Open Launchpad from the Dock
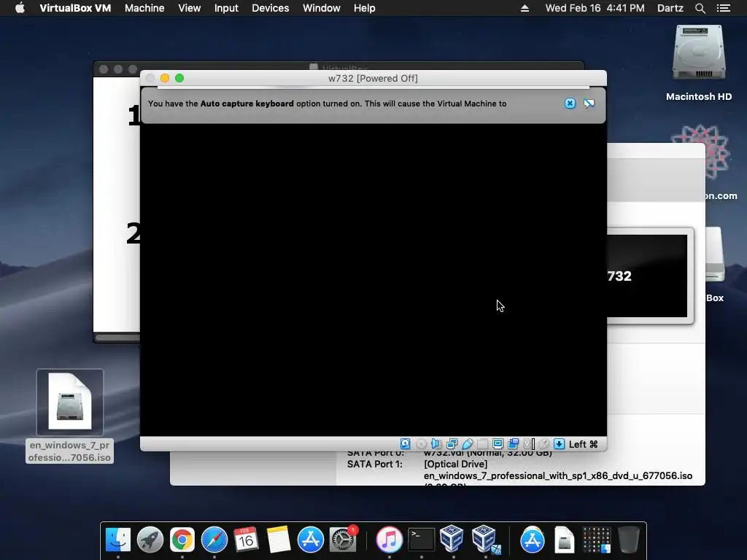747x560 pixels. click(x=150, y=540)
